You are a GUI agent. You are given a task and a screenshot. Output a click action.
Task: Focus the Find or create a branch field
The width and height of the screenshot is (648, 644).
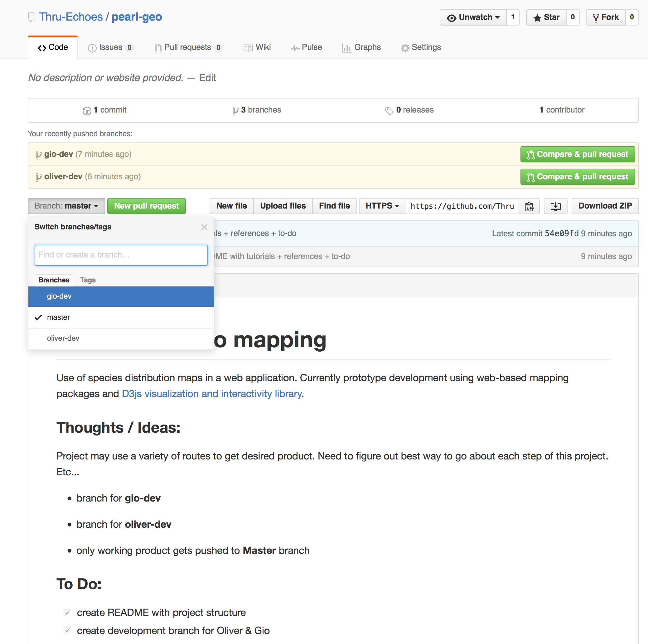coord(121,255)
